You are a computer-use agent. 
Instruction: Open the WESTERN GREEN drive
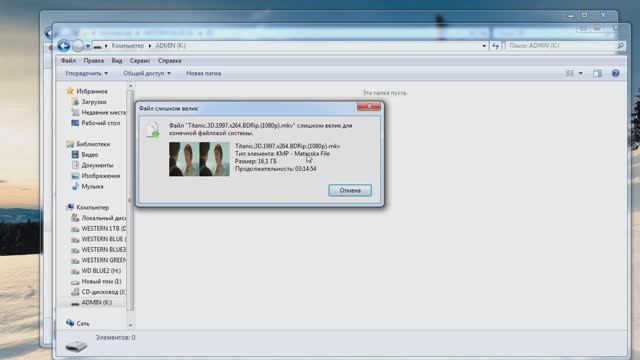point(104,260)
